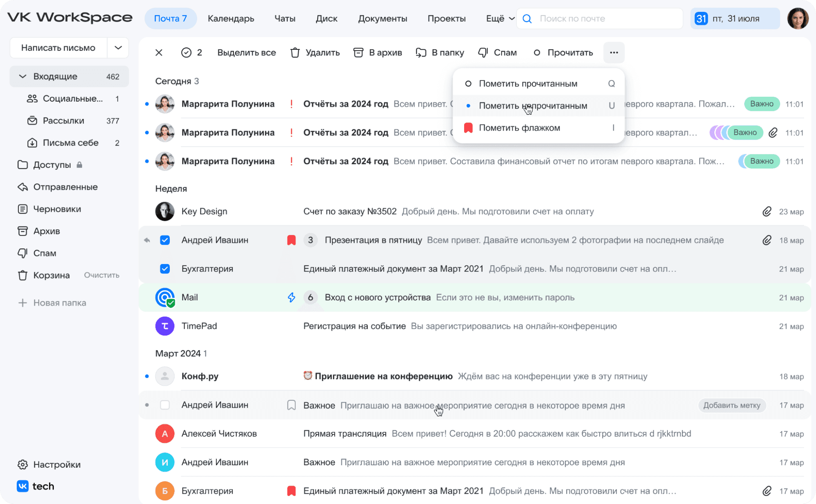The image size is (816, 504).
Task: Switch to Проекты tab
Action: pyautogui.click(x=447, y=19)
